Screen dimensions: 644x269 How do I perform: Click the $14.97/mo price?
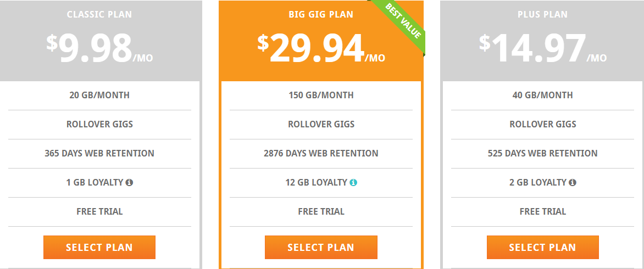542,48
